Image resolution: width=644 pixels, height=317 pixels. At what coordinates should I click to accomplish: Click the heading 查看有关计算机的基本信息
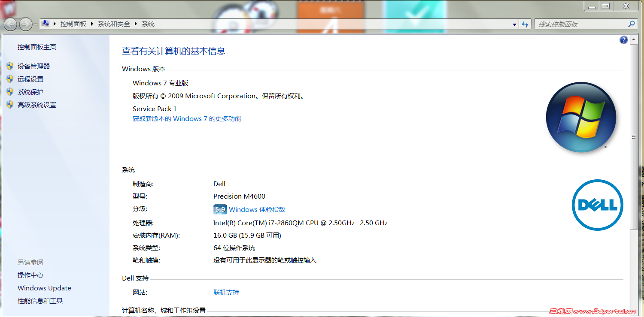(x=173, y=51)
